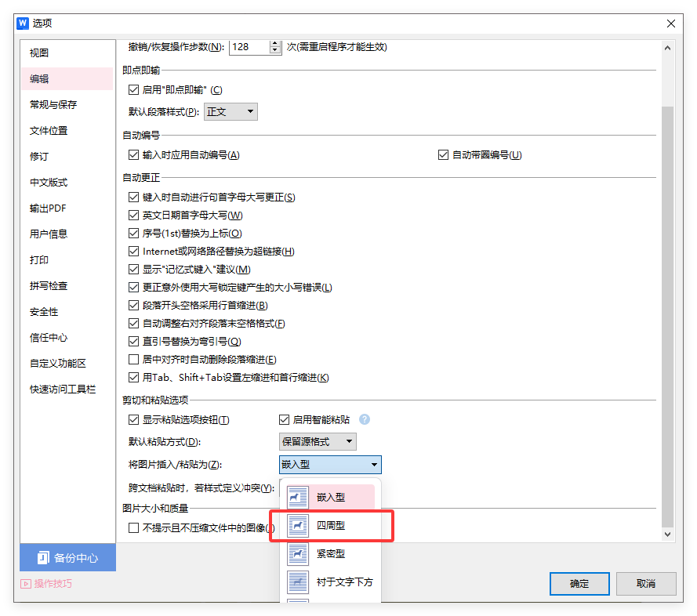Choose the highlighted 四周型 wrap option icon
This screenshot has width=697, height=616.
pyautogui.click(x=297, y=525)
